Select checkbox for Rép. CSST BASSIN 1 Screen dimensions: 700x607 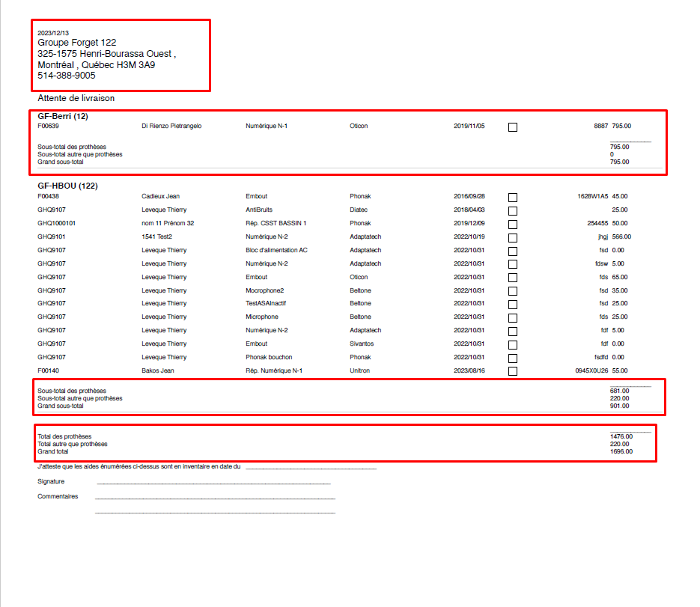513,225
